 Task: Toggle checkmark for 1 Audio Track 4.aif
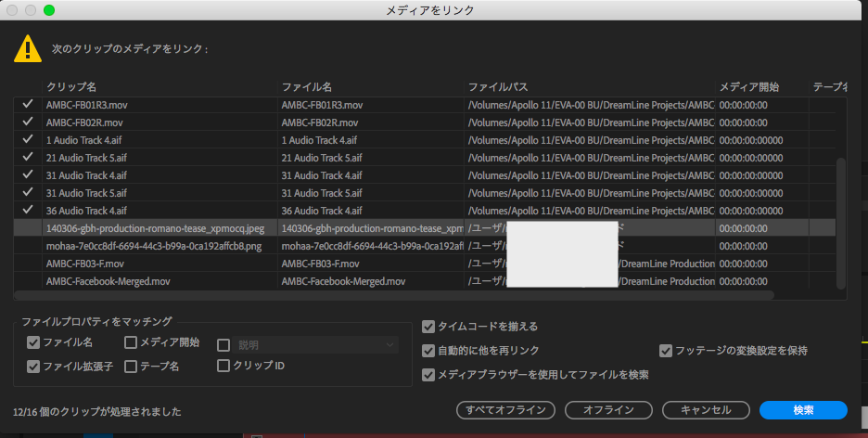click(x=28, y=139)
